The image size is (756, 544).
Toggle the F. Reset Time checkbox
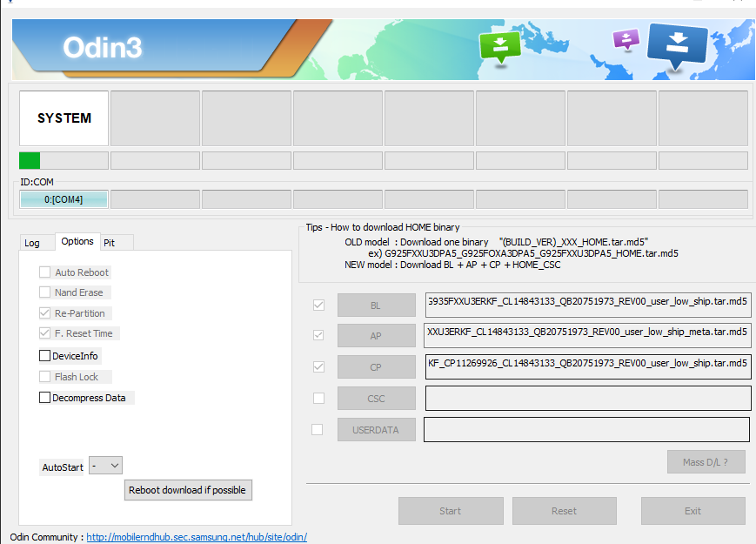pos(45,333)
